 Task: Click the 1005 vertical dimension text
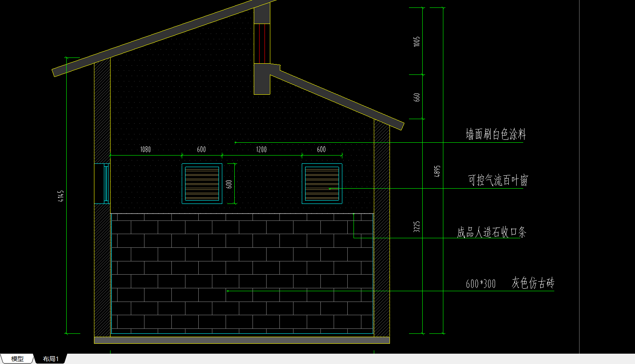click(x=417, y=41)
